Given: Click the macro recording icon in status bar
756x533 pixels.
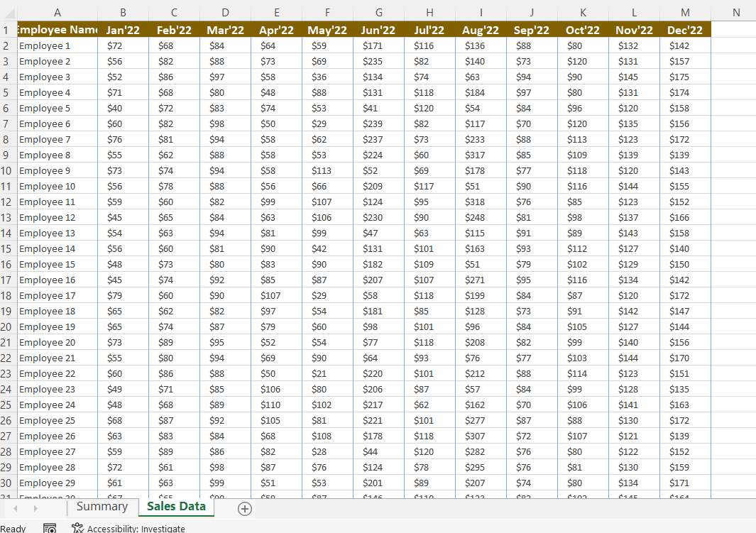Looking at the screenshot, I should tap(49, 528).
